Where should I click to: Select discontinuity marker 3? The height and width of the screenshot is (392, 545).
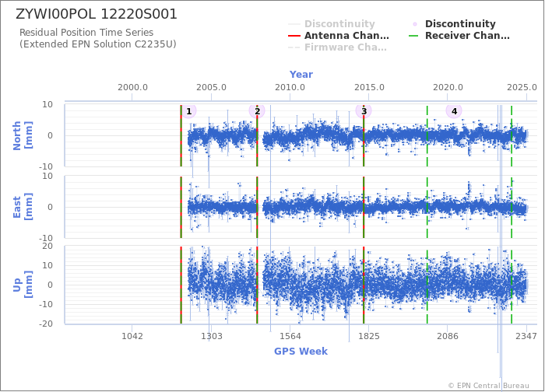click(x=364, y=111)
